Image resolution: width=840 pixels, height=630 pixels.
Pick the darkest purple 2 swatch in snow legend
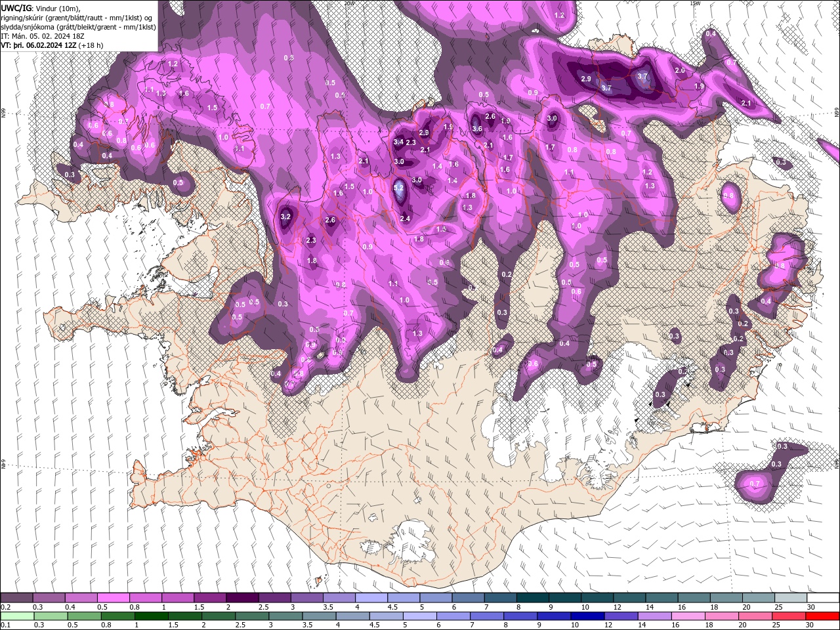(x=242, y=598)
